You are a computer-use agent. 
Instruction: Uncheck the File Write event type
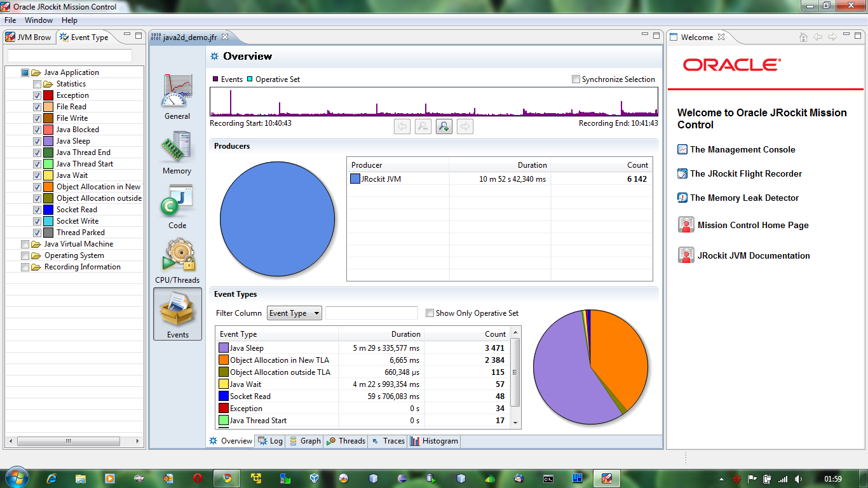pyautogui.click(x=37, y=118)
